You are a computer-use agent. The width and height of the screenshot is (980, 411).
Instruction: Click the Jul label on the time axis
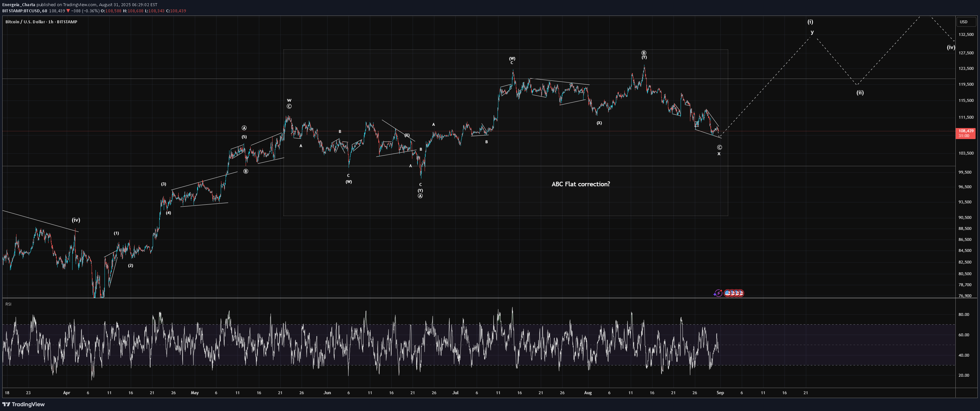[455, 393]
